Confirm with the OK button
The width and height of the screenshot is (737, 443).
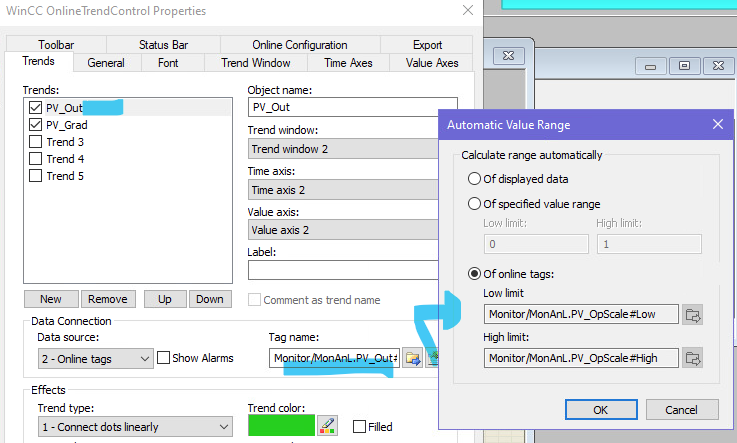point(601,410)
